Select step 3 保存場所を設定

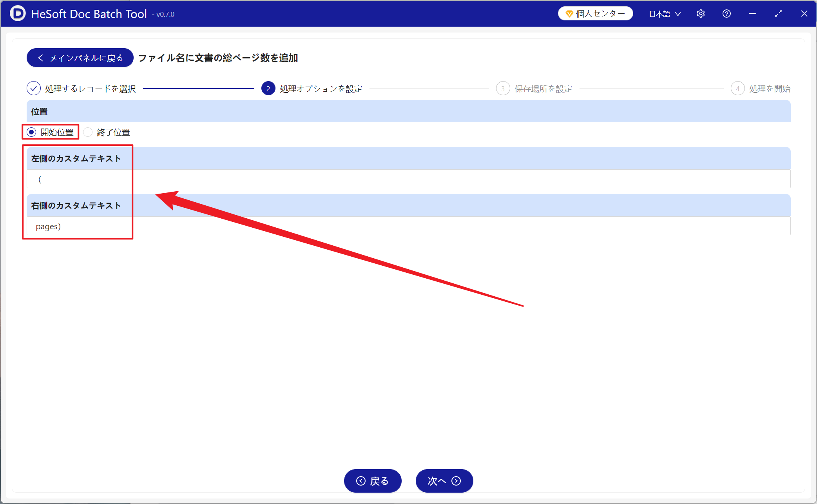point(534,89)
